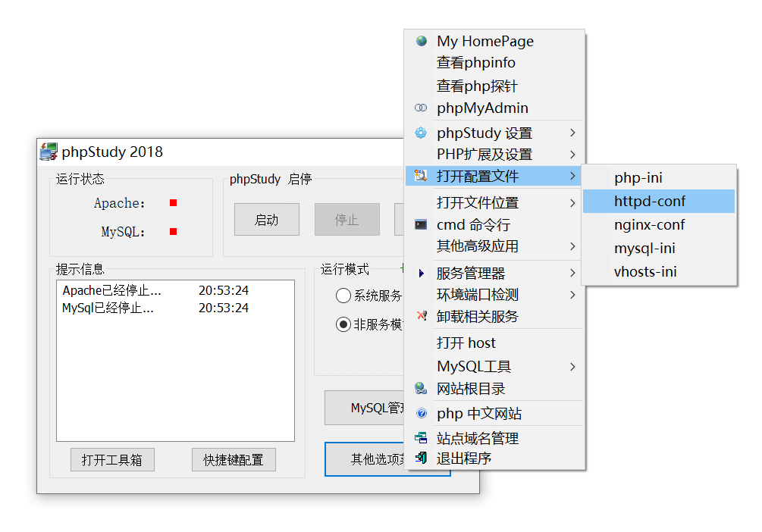Click the php 中文网站 help icon
This screenshot has width=762, height=532.
tap(421, 414)
